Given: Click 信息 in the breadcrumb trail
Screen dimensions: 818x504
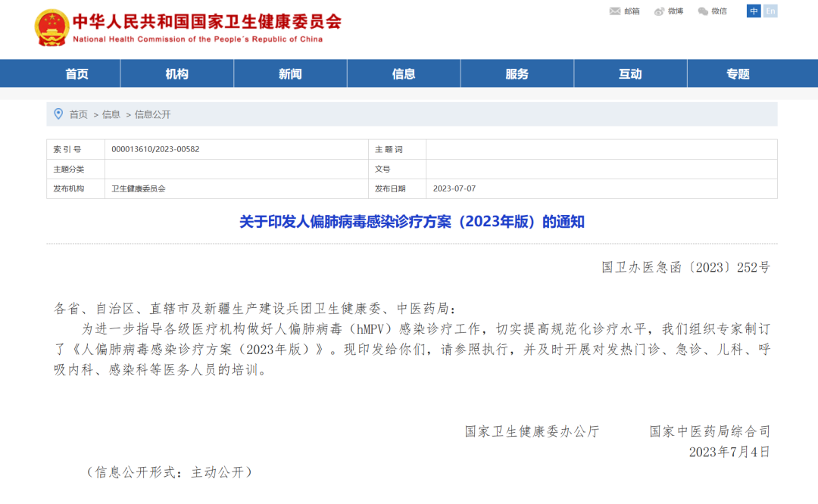Looking at the screenshot, I should tap(111, 114).
